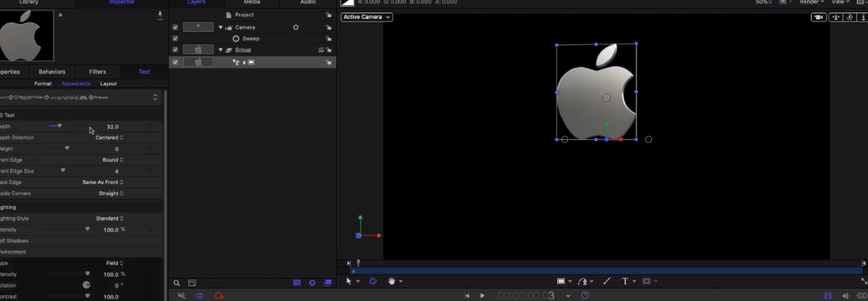Pick the Paint Stroke tool
The width and height of the screenshot is (868, 301).
click(607, 281)
